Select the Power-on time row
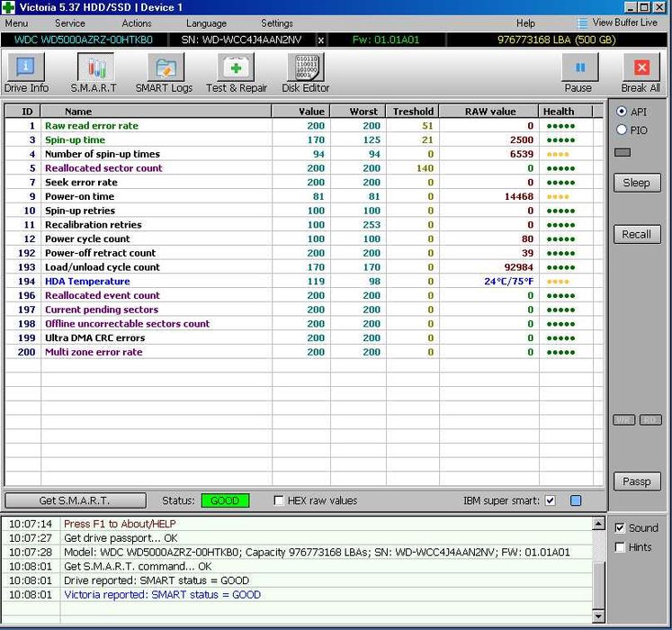Image resolution: width=672 pixels, height=630 pixels. pos(303,196)
